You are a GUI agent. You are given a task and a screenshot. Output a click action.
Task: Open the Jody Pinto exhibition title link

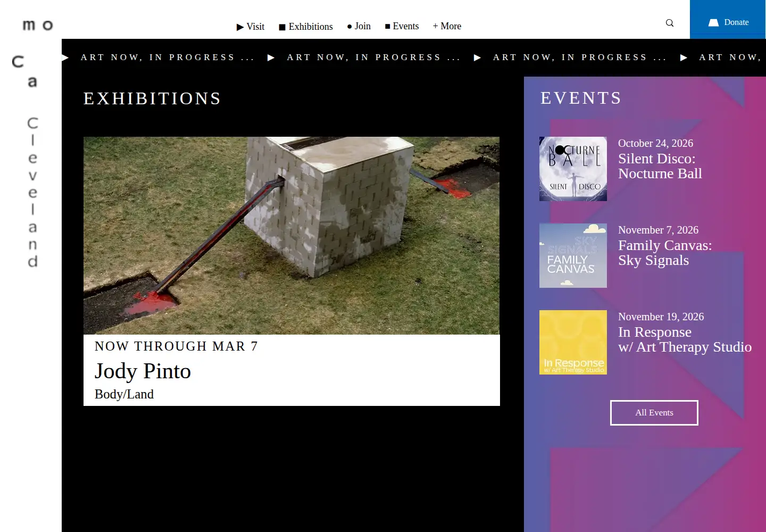(x=143, y=371)
